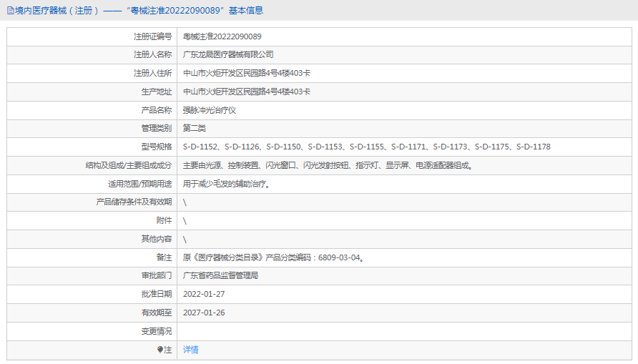This screenshot has width=638, height=364.
Task: Click approval date 2022-01-27
Action: (x=204, y=294)
